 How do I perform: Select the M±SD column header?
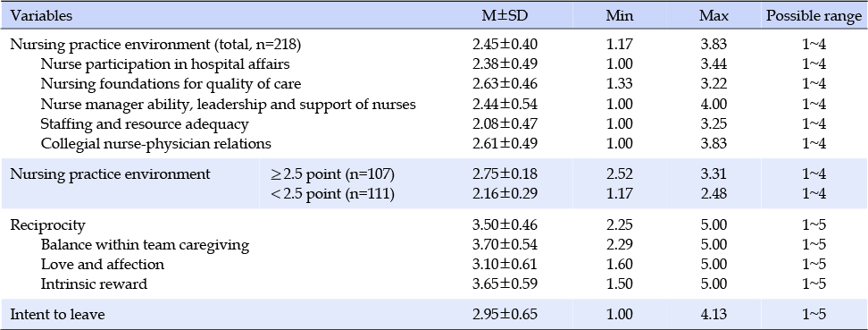pos(505,16)
